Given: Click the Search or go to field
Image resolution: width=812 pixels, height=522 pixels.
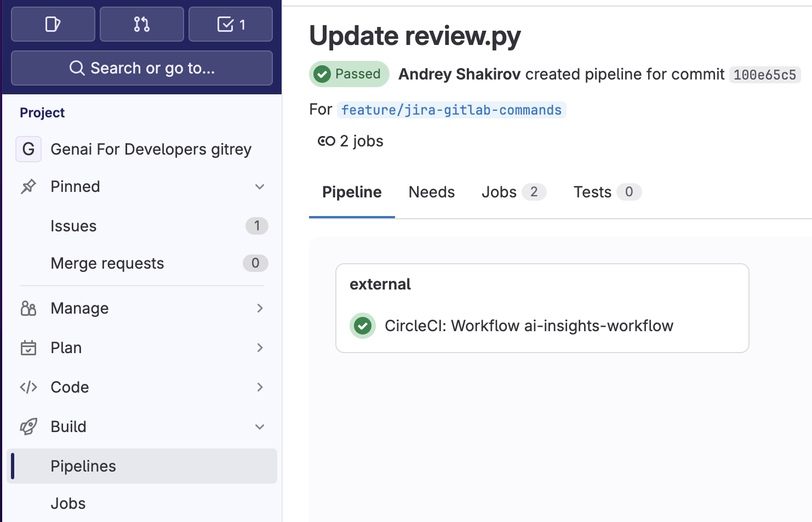Looking at the screenshot, I should click(x=142, y=68).
